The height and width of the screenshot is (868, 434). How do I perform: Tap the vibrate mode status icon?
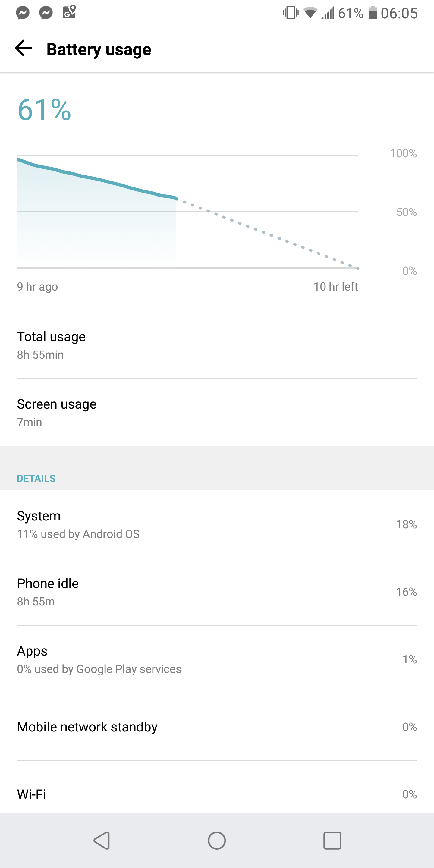[x=291, y=13]
